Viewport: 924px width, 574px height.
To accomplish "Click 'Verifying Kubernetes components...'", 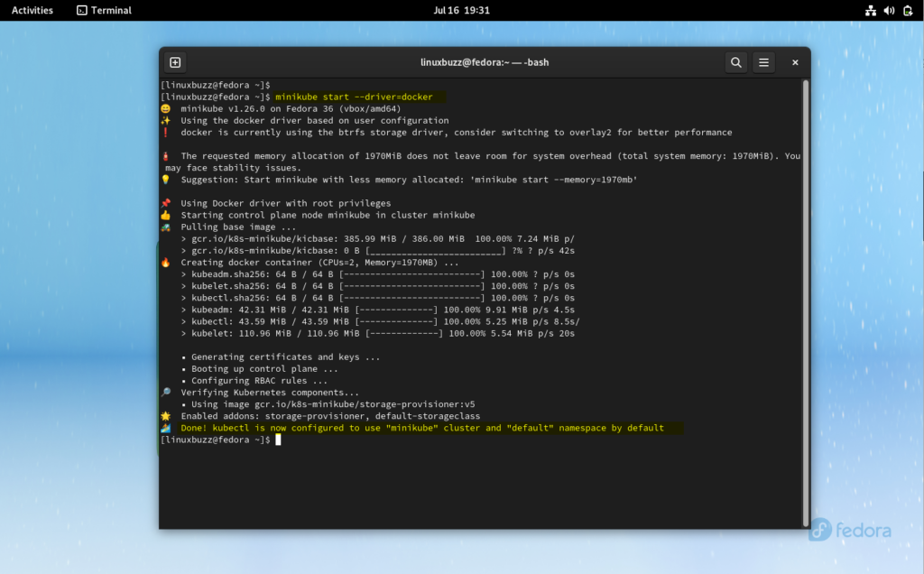I will [269, 393].
